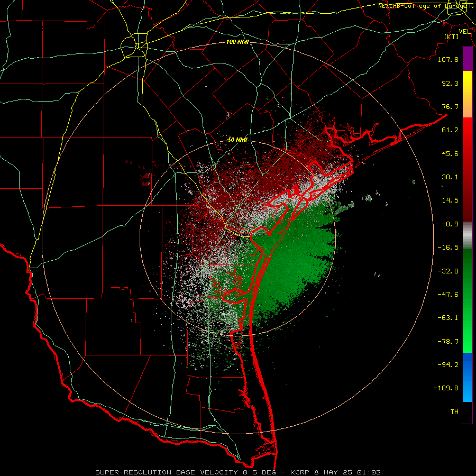
Task: Click the 107.8 velocity scale value
Action: (448, 59)
